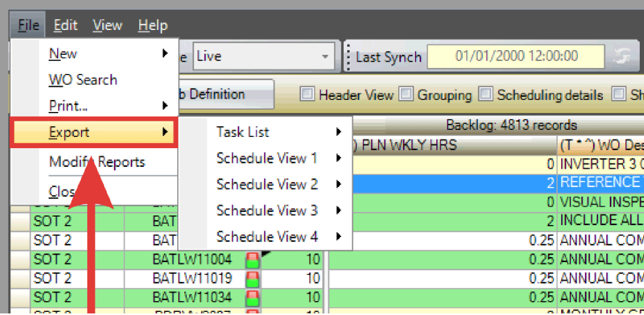Click the status light icon in BATLW11034 row
The height and width of the screenshot is (315, 644).
coord(252,298)
